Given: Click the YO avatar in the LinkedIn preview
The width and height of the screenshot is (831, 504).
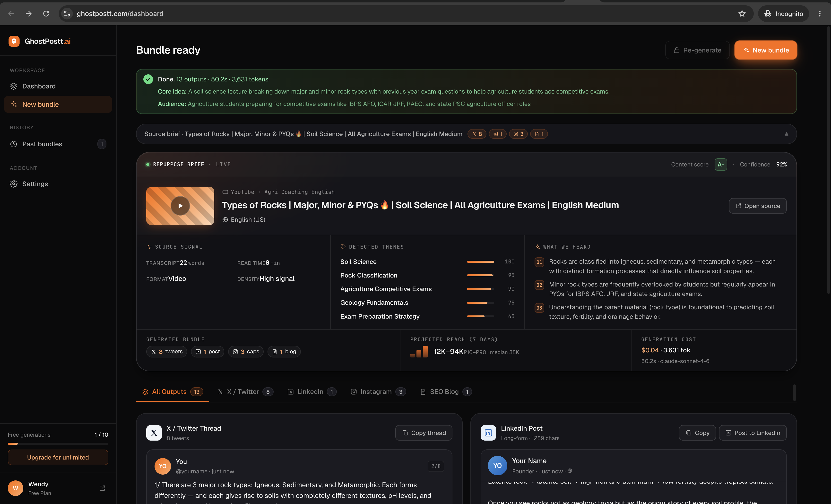Looking at the screenshot, I should click(497, 466).
